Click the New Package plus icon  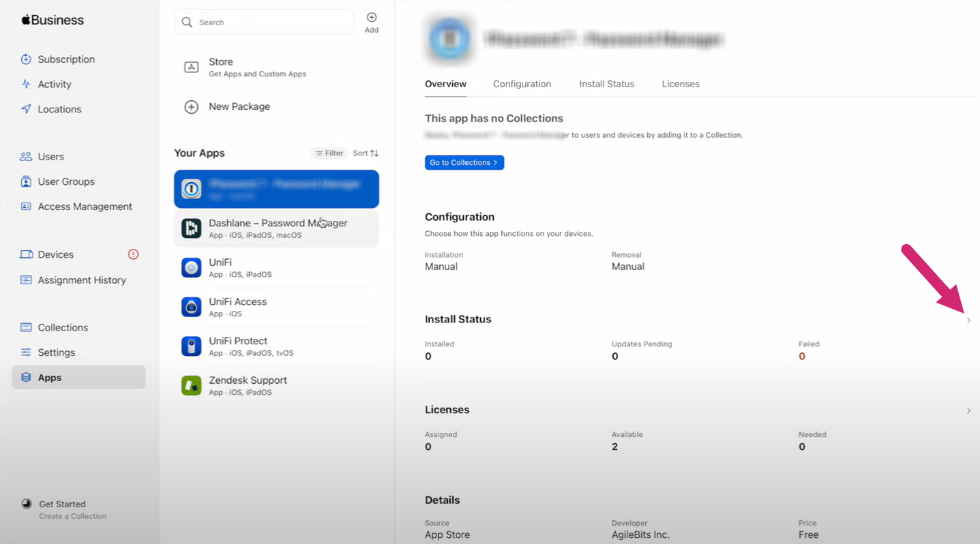192,107
